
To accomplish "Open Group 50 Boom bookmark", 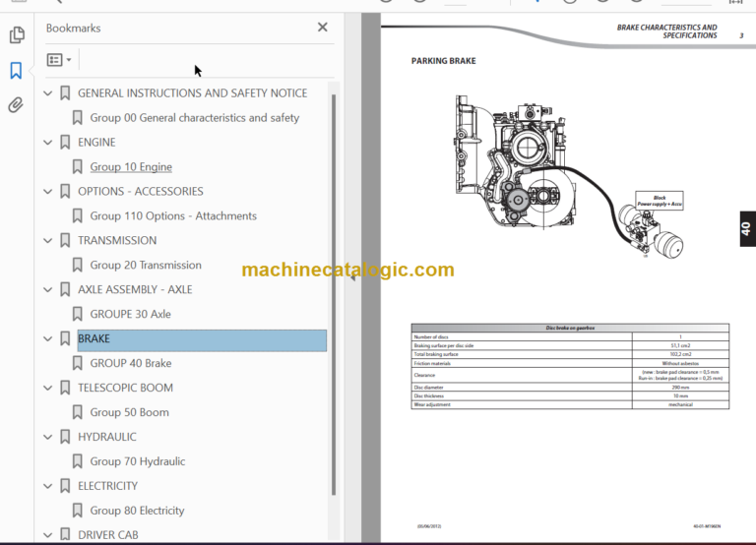I will 129,412.
